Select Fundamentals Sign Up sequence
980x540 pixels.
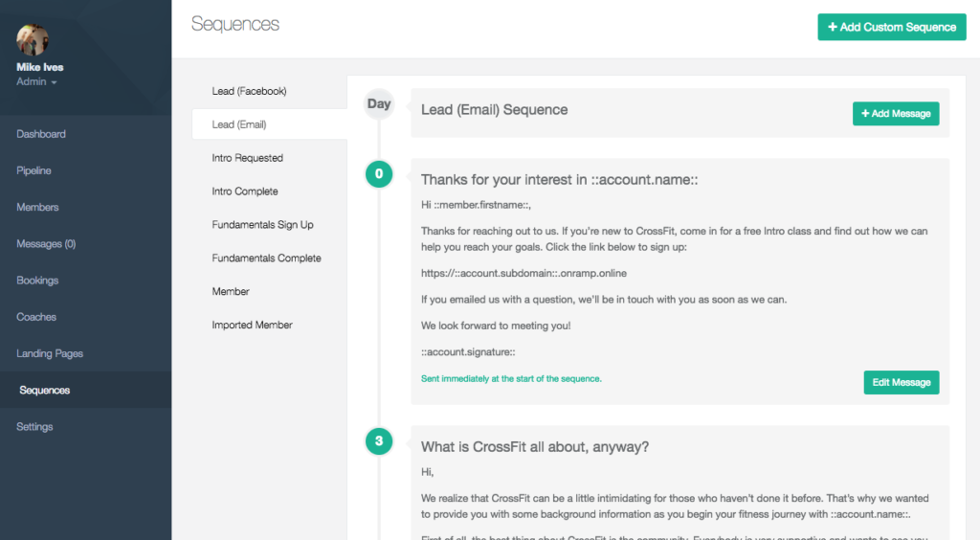[262, 224]
